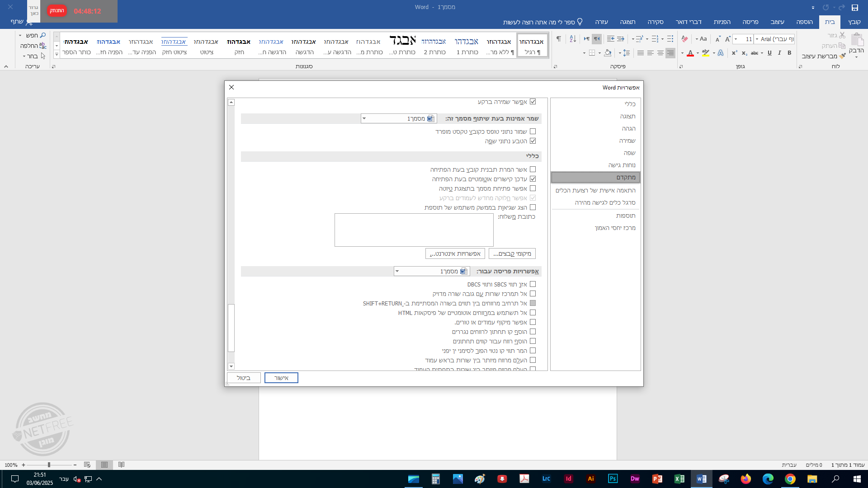Toggle 'אפשר שמירה ברקע' checkbox

click(533, 102)
